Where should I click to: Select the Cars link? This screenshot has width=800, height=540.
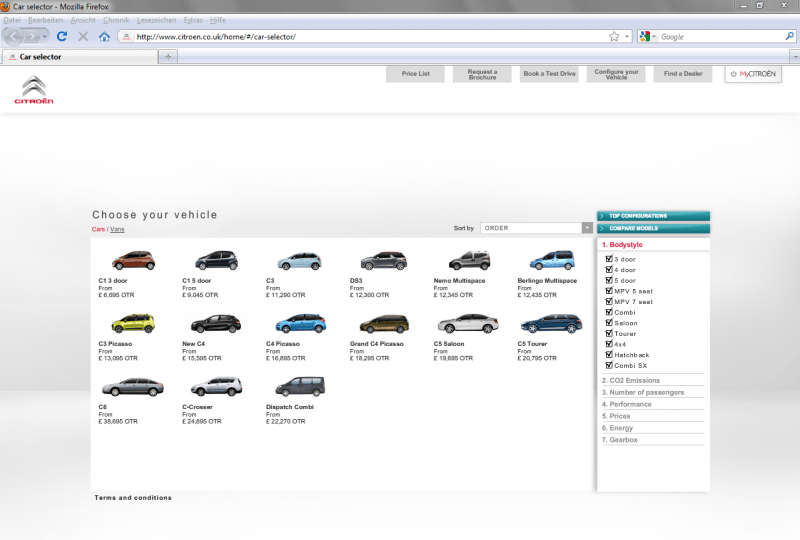click(98, 229)
